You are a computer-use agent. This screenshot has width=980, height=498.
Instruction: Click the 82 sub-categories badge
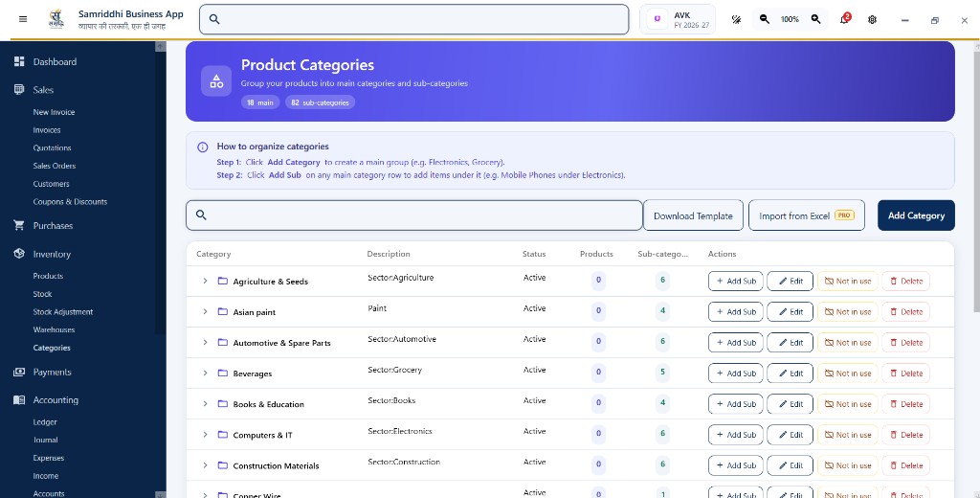(x=320, y=102)
